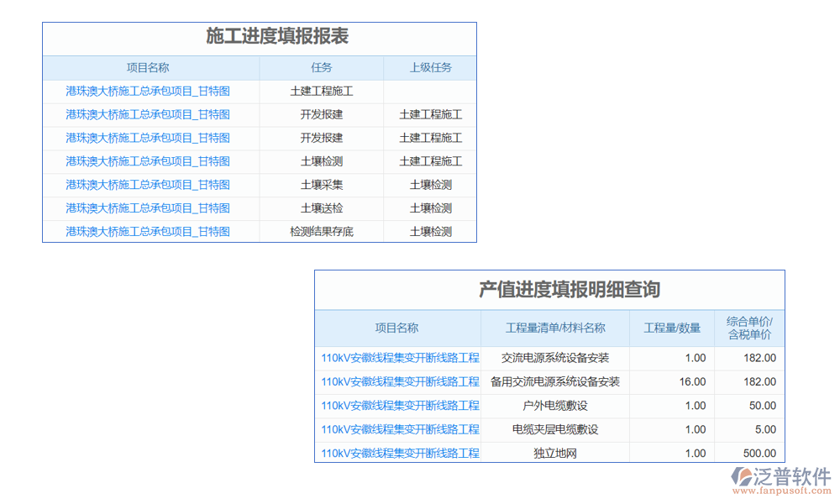Click the 土壤采集 task cell
This screenshot has width=840, height=504.
(x=321, y=185)
